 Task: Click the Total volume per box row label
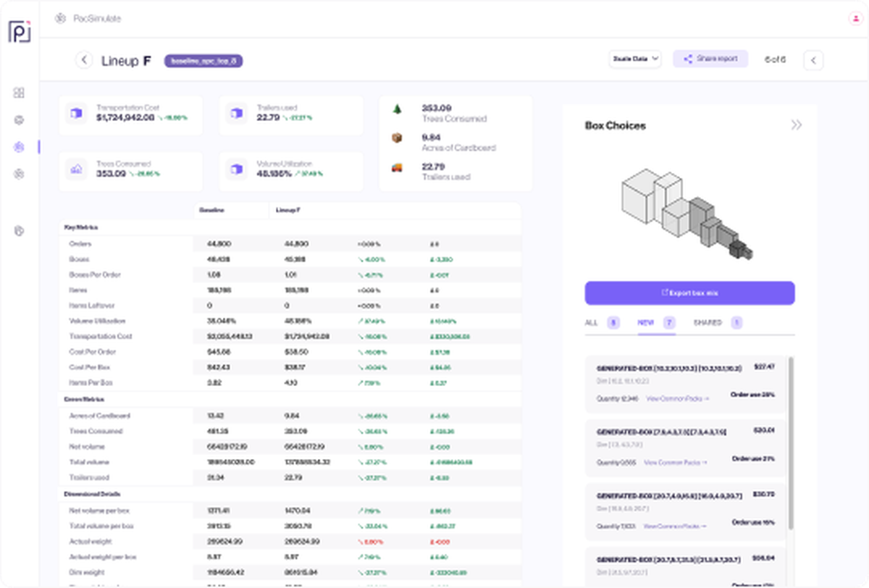102,526
